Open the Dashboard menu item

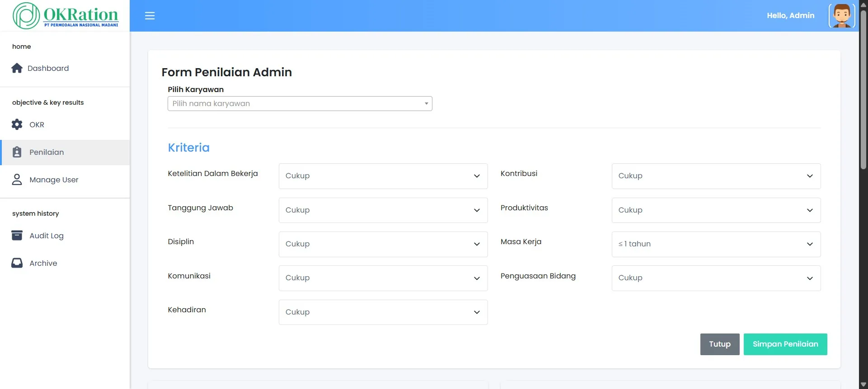click(65, 68)
